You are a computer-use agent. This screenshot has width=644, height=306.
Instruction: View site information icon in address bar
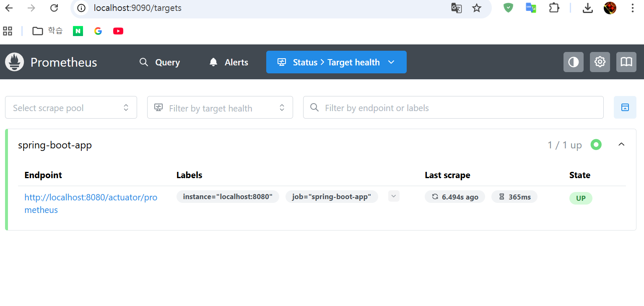pos(81,8)
